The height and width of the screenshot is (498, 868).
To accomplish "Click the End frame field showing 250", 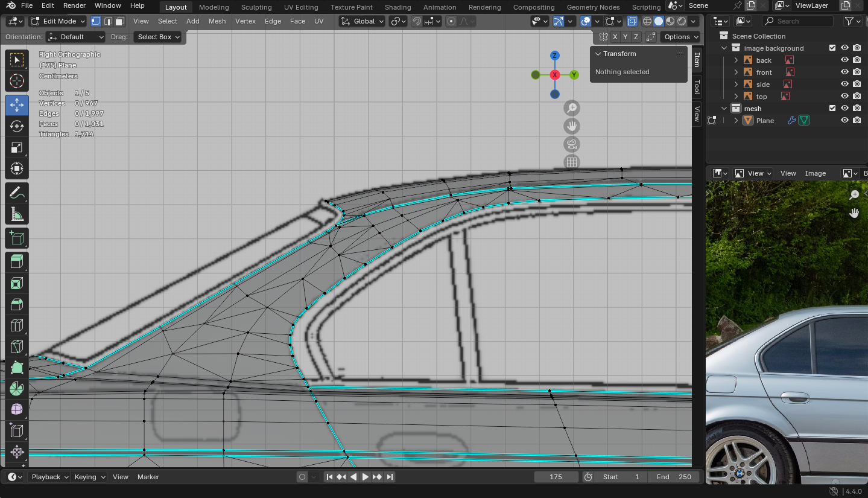I will tap(674, 477).
